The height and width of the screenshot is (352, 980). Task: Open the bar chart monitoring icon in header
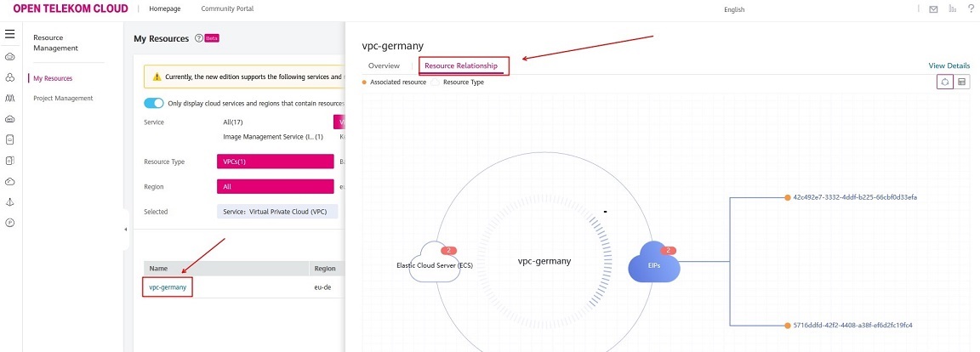[952, 9]
